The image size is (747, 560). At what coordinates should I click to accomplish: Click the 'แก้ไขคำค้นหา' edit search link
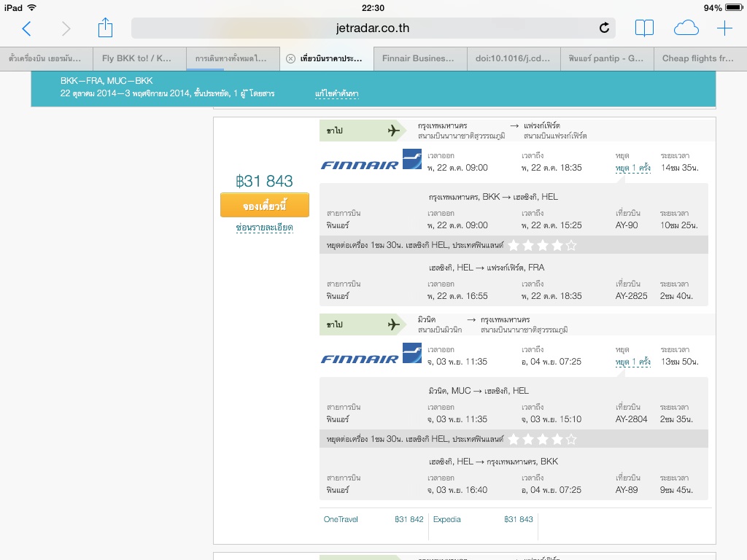coord(337,93)
